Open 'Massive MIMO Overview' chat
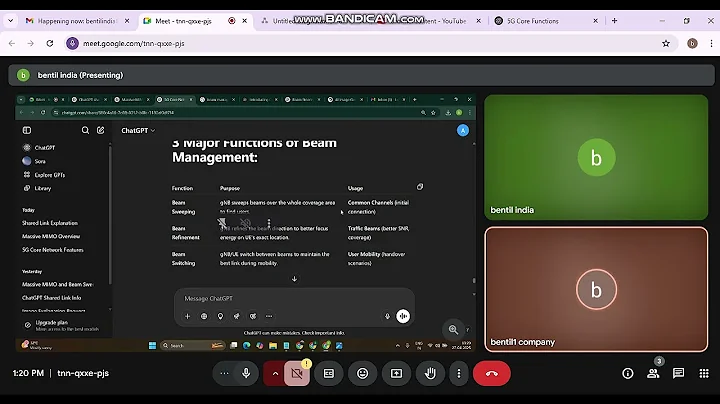Image resolution: width=720 pixels, height=404 pixels. coord(51,236)
